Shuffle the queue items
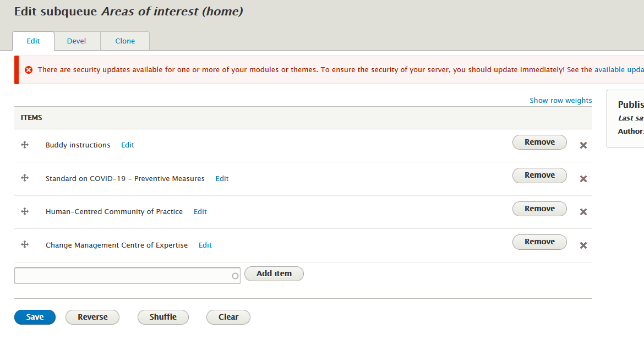The image size is (644, 345). coord(163,317)
